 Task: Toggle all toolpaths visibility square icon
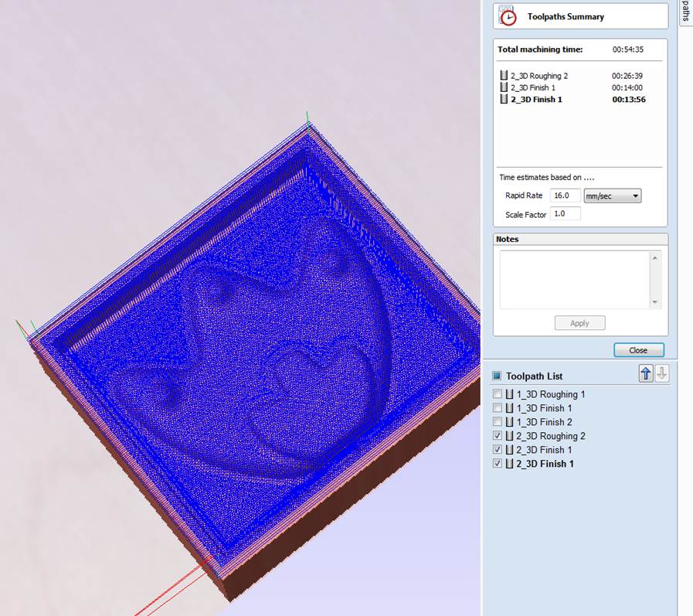tap(497, 376)
